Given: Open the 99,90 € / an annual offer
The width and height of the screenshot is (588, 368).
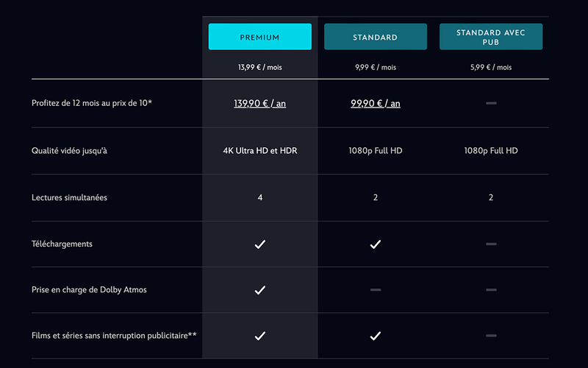Looking at the screenshot, I should pos(375,104).
